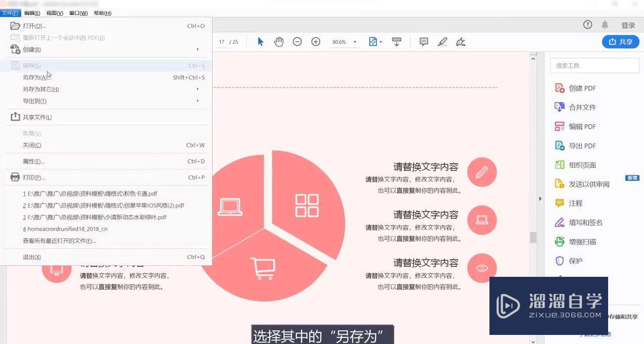Click the 共享 button
The image size is (644, 344).
[620, 42]
